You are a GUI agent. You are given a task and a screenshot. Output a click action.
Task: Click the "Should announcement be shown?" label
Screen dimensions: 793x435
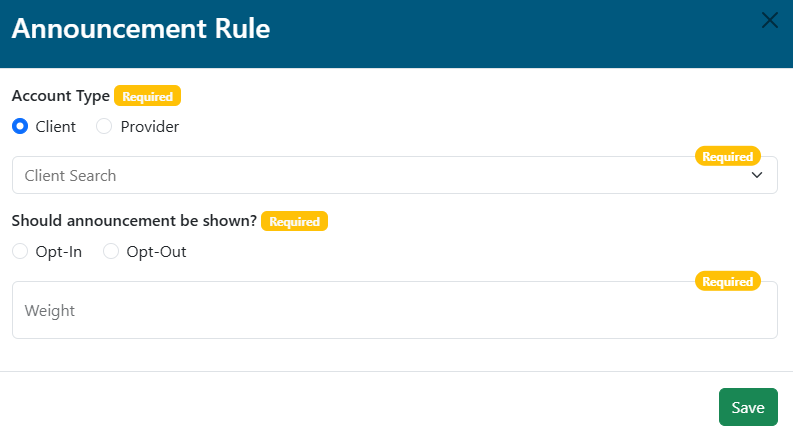pyautogui.click(x=133, y=222)
